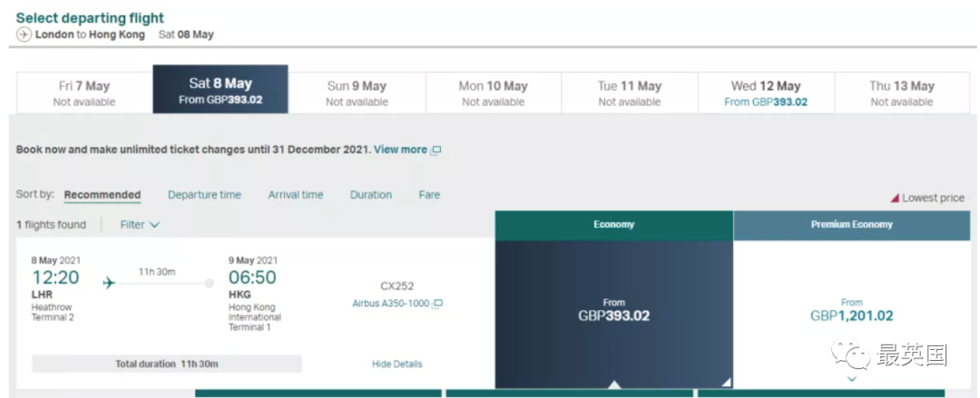Click the airplane icon beside London to Hong Kong
This screenshot has width=980, height=398.
(24, 34)
